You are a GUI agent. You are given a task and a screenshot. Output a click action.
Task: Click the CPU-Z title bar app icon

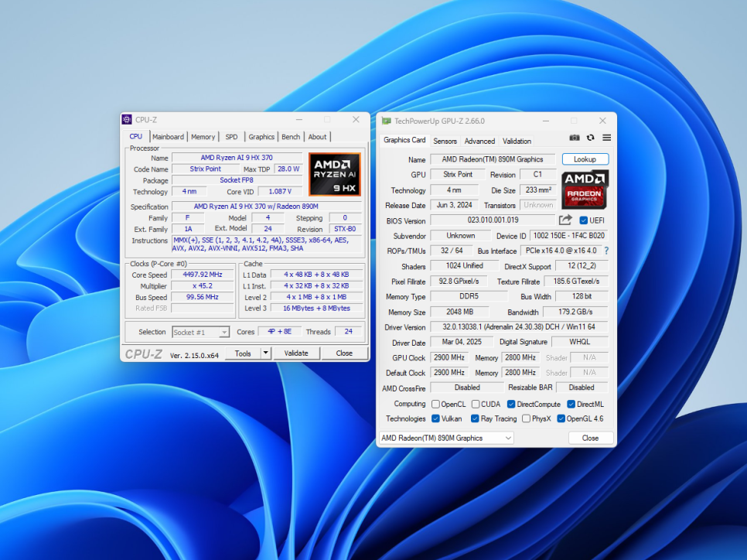[x=127, y=120]
